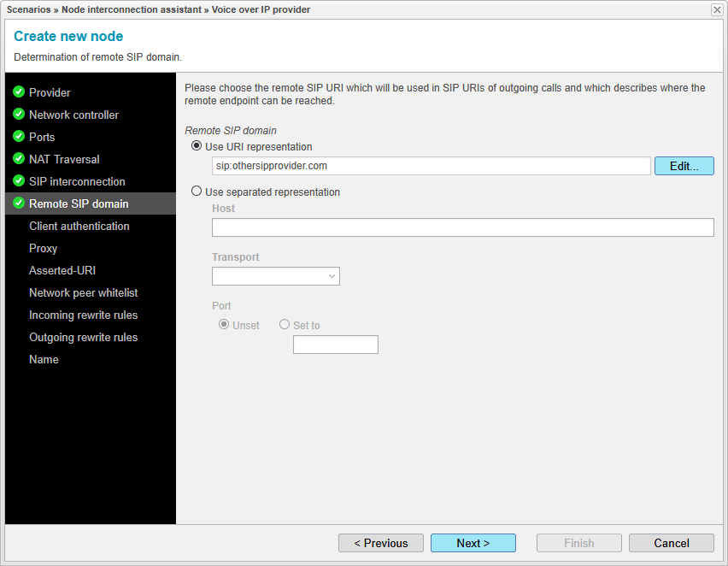Viewport: 728px width, 566px height.
Task: Click the checkmark icon next to NAT Traversal
Action: 19,159
